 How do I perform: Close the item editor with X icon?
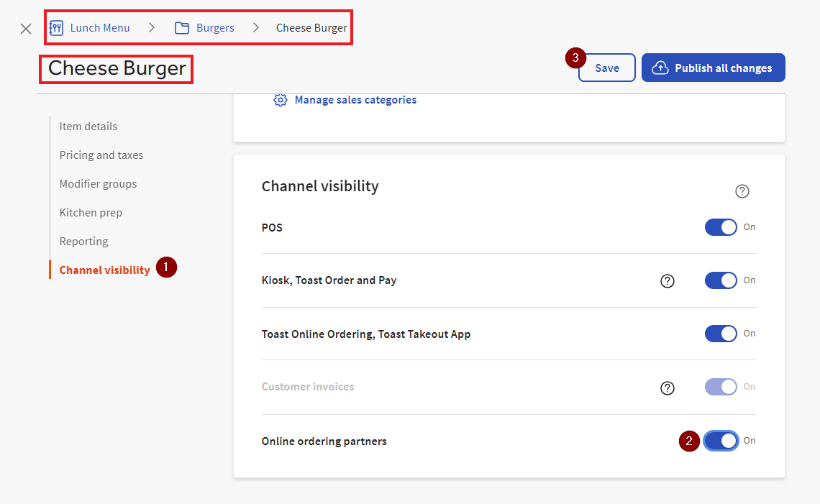26,29
